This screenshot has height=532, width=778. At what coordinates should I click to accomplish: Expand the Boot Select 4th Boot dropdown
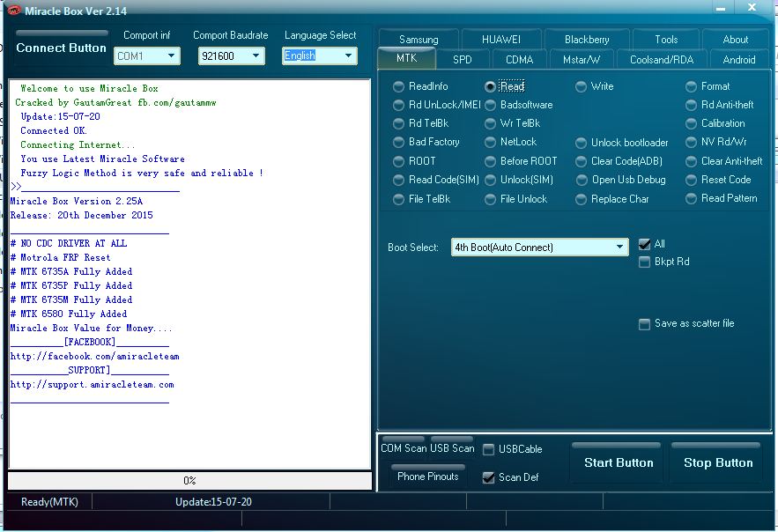(x=540, y=247)
